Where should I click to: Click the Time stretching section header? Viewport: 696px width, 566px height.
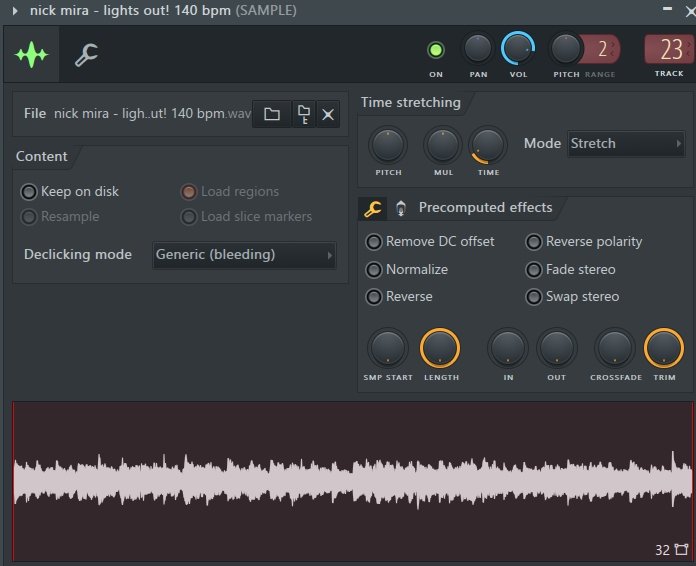[411, 103]
